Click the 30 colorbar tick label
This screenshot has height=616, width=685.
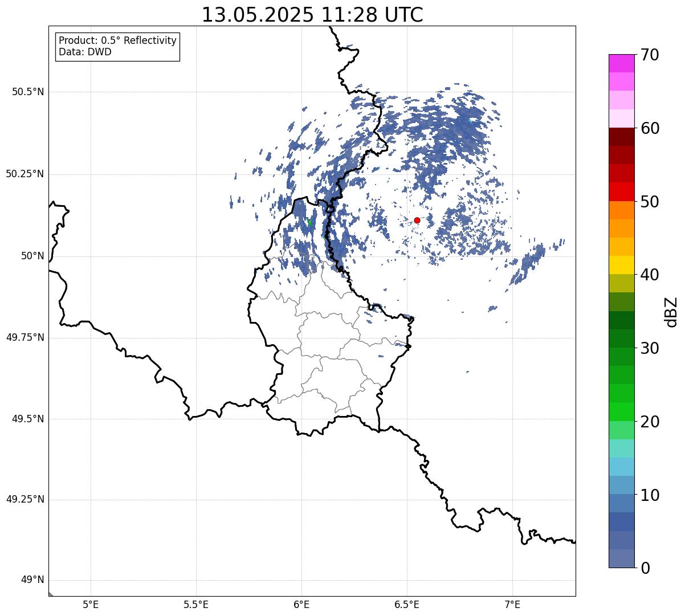pyautogui.click(x=650, y=348)
